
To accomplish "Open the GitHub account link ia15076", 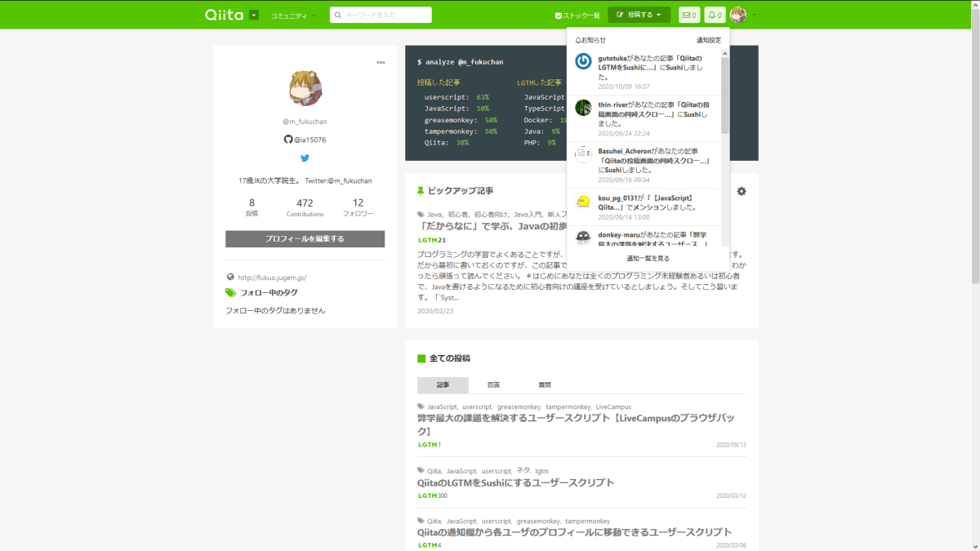I will click(305, 140).
